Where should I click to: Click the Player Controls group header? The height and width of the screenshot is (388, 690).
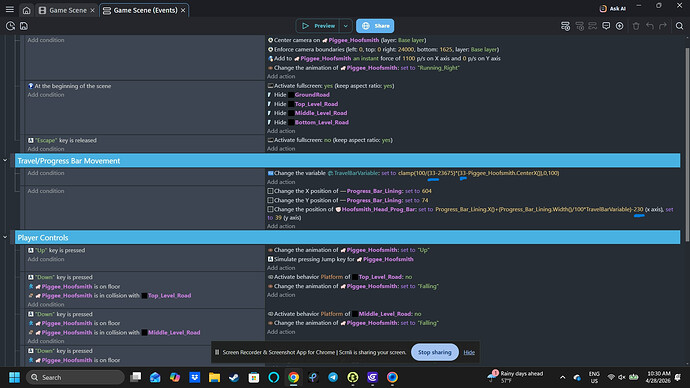click(x=348, y=238)
